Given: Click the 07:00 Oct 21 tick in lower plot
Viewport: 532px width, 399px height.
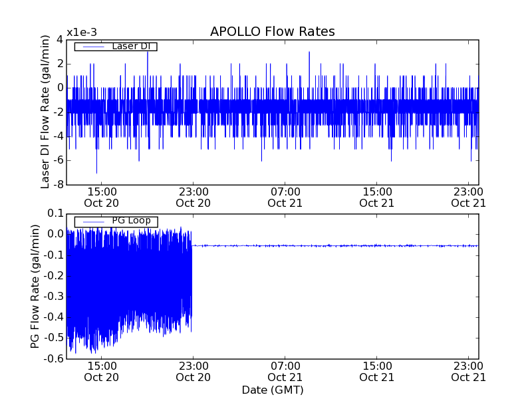Looking at the screenshot, I should [x=285, y=371].
